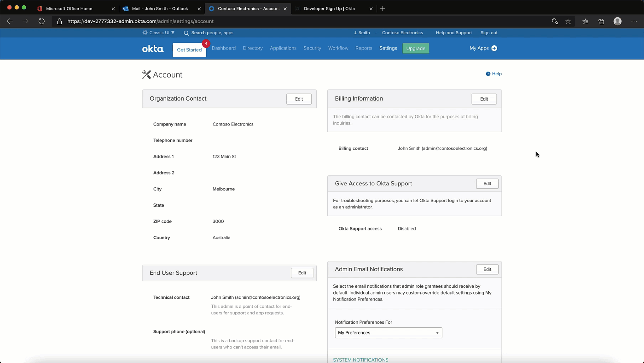Click the J. Smith user link

pyautogui.click(x=362, y=33)
